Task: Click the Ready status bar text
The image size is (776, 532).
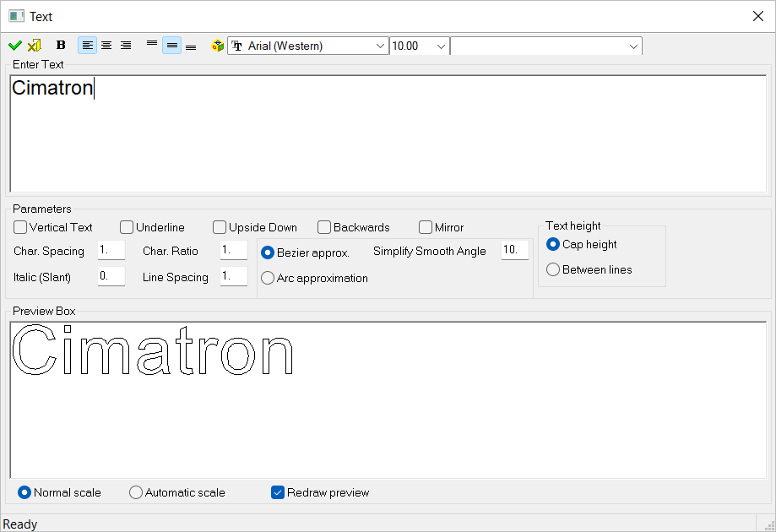Action: click(x=20, y=524)
